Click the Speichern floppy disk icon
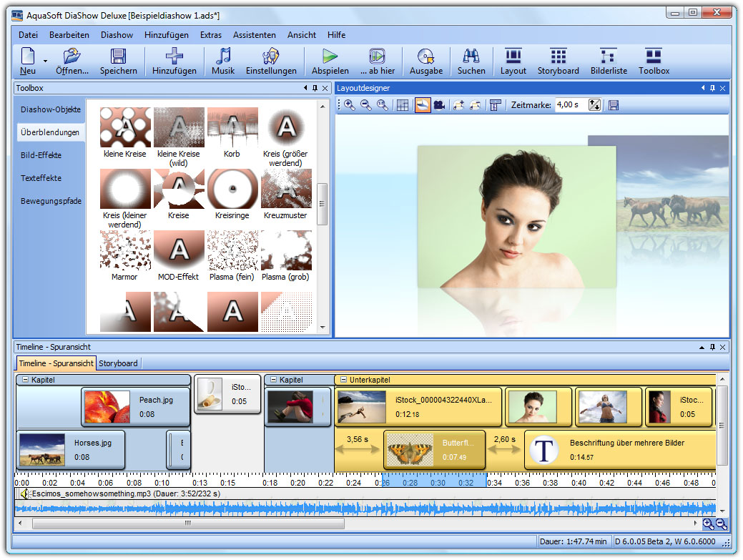Image resolution: width=743 pixels, height=560 pixels. coord(118,57)
